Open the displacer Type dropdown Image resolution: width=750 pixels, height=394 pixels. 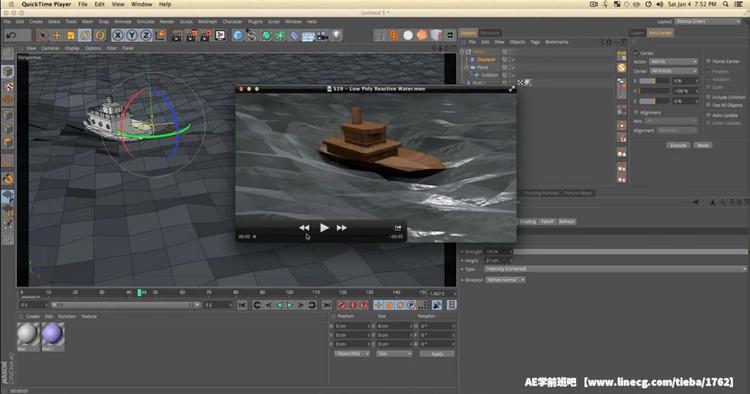point(615,269)
